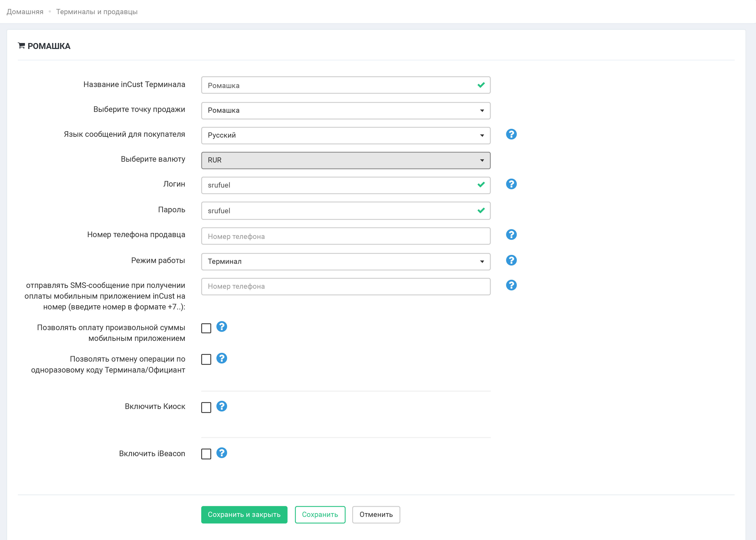Enable the Включить Киоск checkbox
The width and height of the screenshot is (756, 540).
click(206, 407)
